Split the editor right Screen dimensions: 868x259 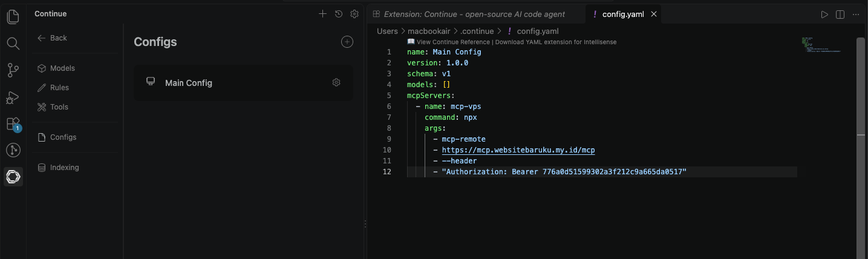tap(840, 14)
